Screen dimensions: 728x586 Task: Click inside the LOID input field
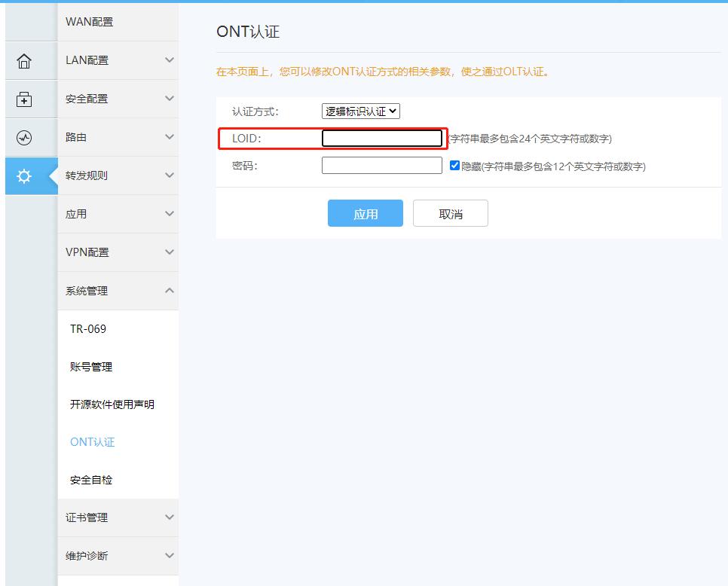pyautogui.click(x=381, y=138)
